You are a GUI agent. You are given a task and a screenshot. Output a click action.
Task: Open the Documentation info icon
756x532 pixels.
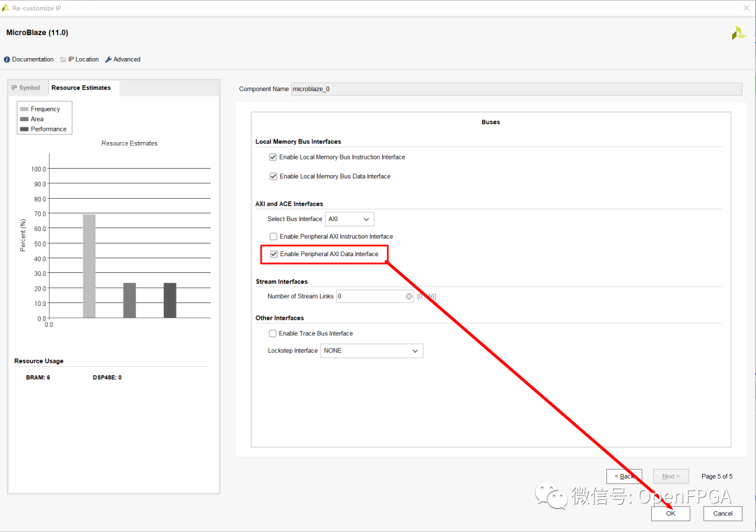click(7, 59)
